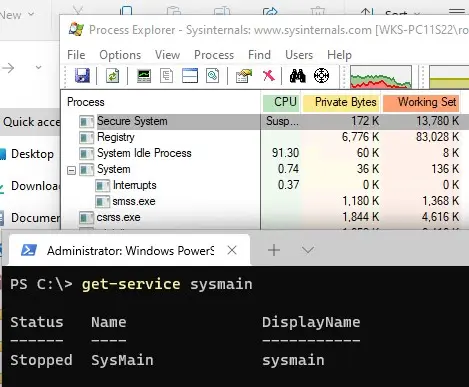This screenshot has width=469, height=387.
Task: Click the Interrupts process icon
Action: 102,185
